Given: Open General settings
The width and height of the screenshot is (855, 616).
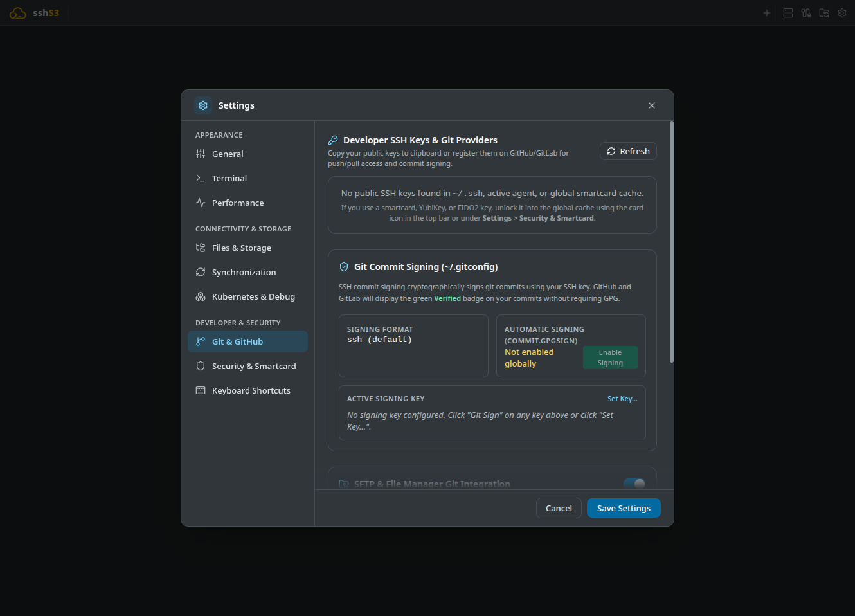Looking at the screenshot, I should click(x=248, y=154).
